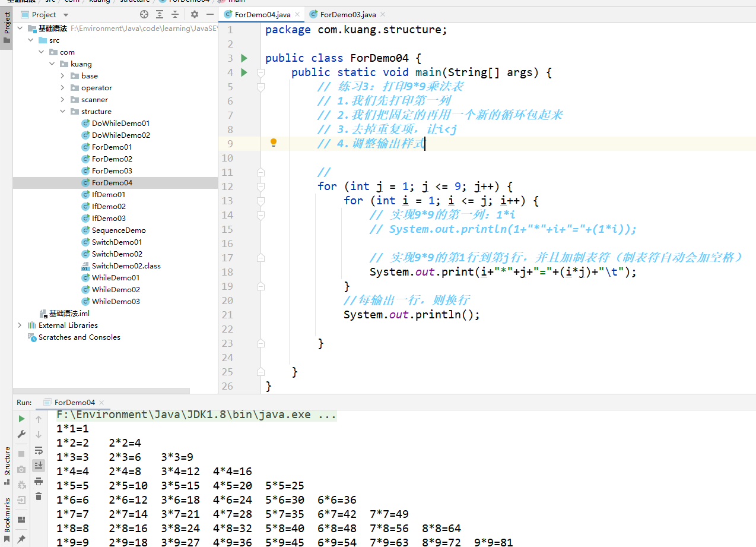Viewport: 756px width, 547px height.
Task: Open run configuration wrench icon
Action: point(22,434)
